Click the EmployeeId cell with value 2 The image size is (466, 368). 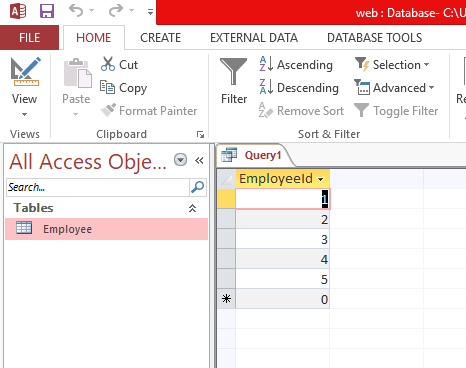pyautogui.click(x=283, y=219)
